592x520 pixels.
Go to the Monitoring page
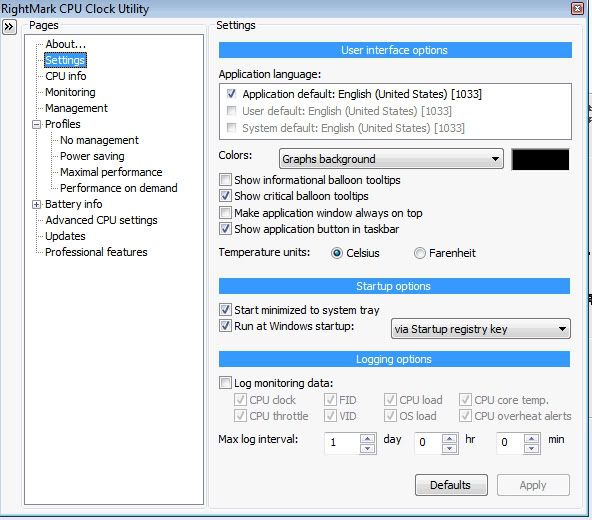pos(70,92)
